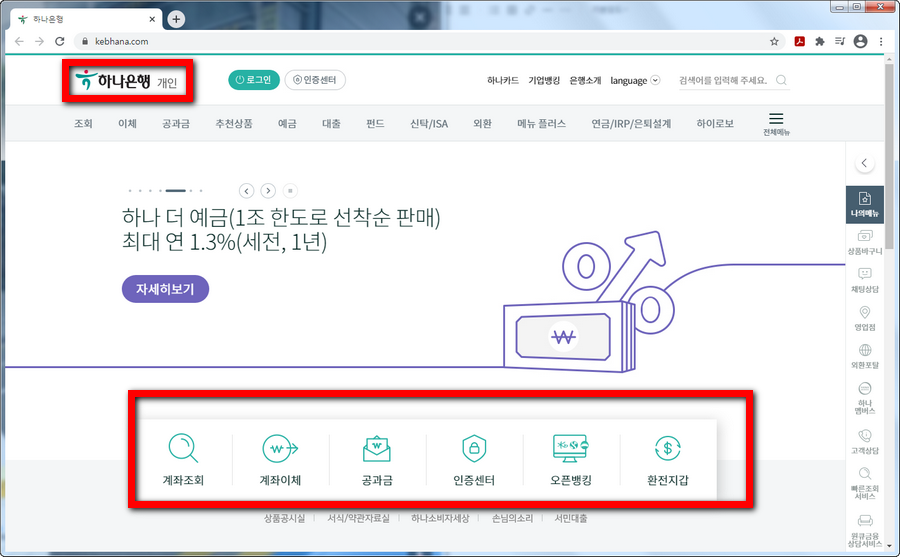Image resolution: width=900 pixels, height=557 pixels.
Task: Reload the page
Action: [x=60, y=41]
